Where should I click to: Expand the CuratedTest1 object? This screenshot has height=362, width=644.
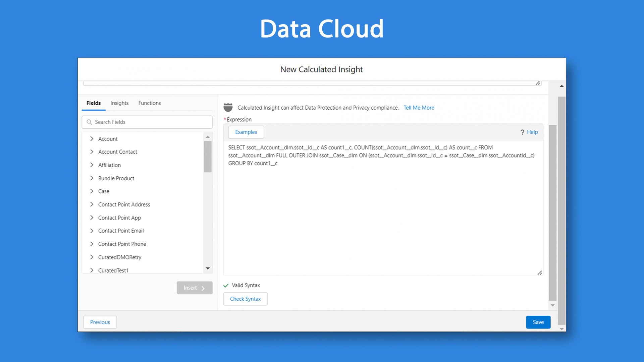(x=92, y=270)
